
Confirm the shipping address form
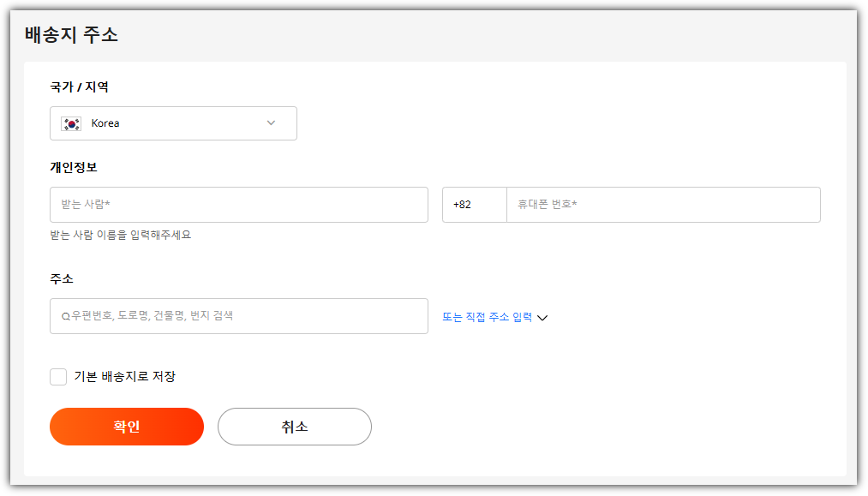pyautogui.click(x=126, y=426)
